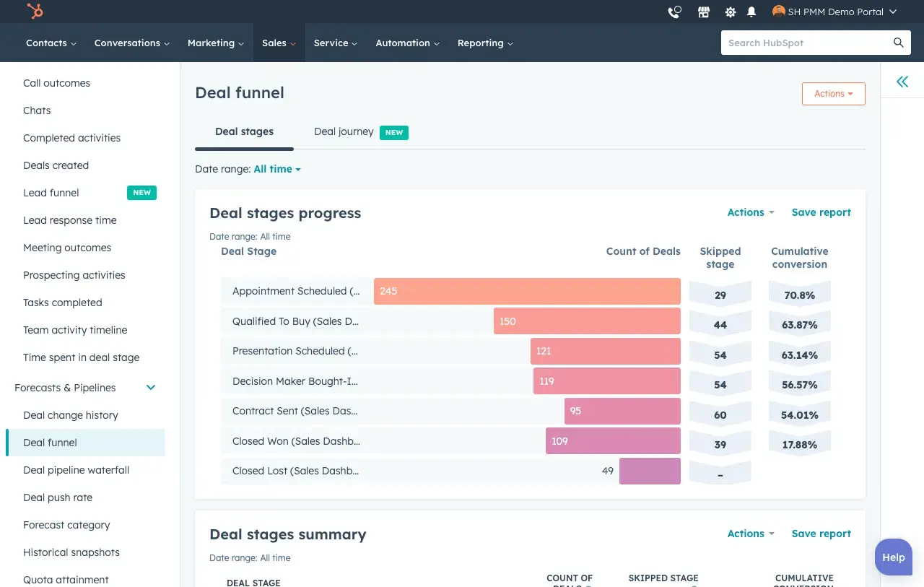This screenshot has width=924, height=587.
Task: Switch to the Deal journey tab
Action: coord(344,131)
